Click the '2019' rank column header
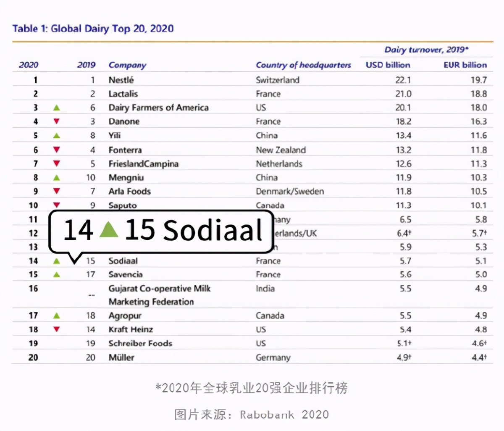The image size is (504, 431). [87, 65]
